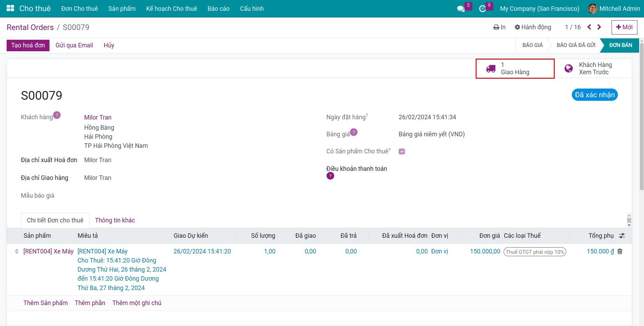Go to previous record arrow
This screenshot has height=326, width=644.
coord(589,27)
